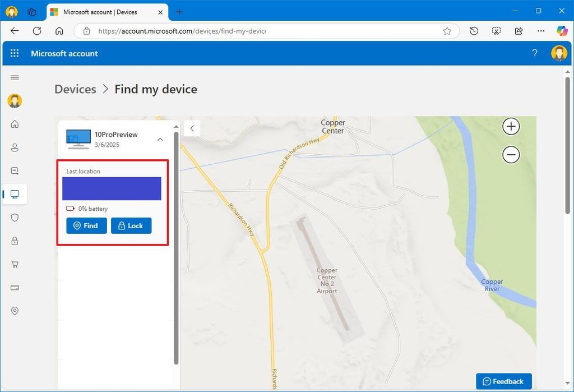Open the browser history icon
The image size is (574, 392).
[x=474, y=31]
